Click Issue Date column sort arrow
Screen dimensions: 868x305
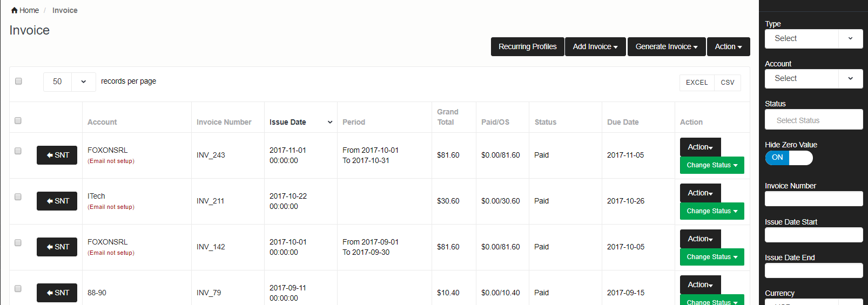pyautogui.click(x=330, y=122)
